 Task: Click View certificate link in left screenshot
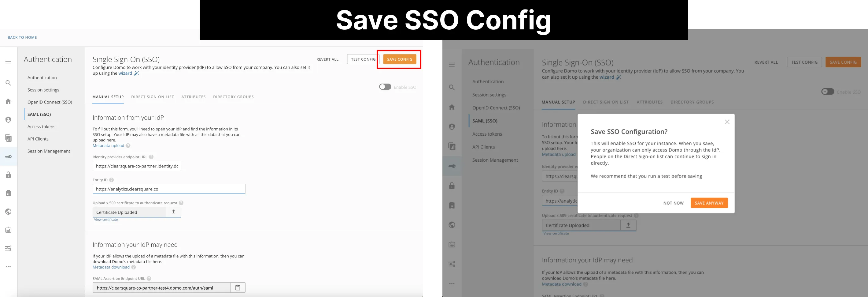[106, 219]
